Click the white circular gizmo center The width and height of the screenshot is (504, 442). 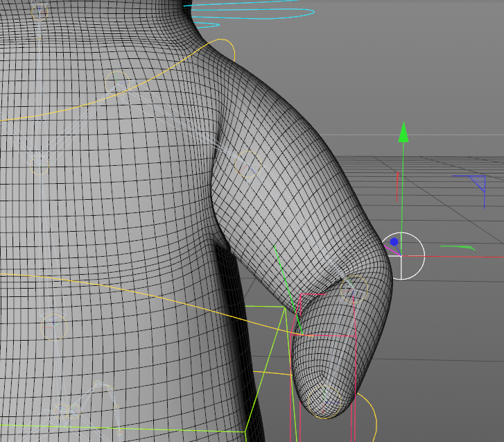tap(403, 256)
